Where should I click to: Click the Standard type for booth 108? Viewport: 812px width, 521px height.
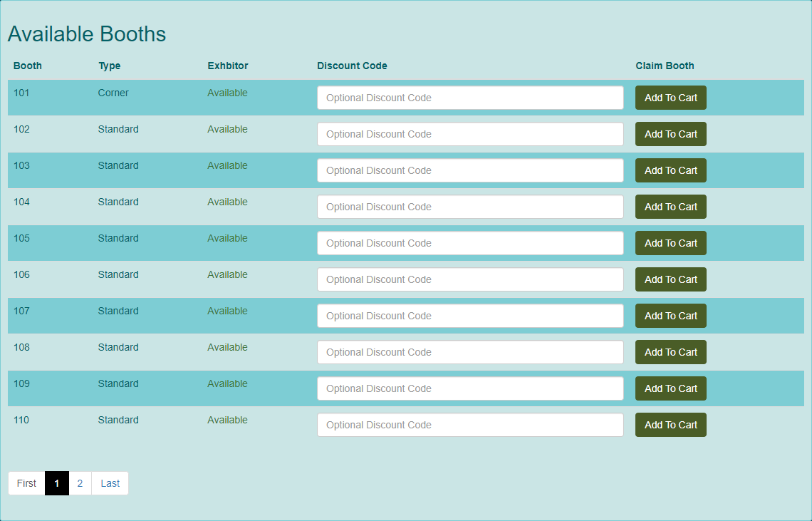click(x=118, y=347)
